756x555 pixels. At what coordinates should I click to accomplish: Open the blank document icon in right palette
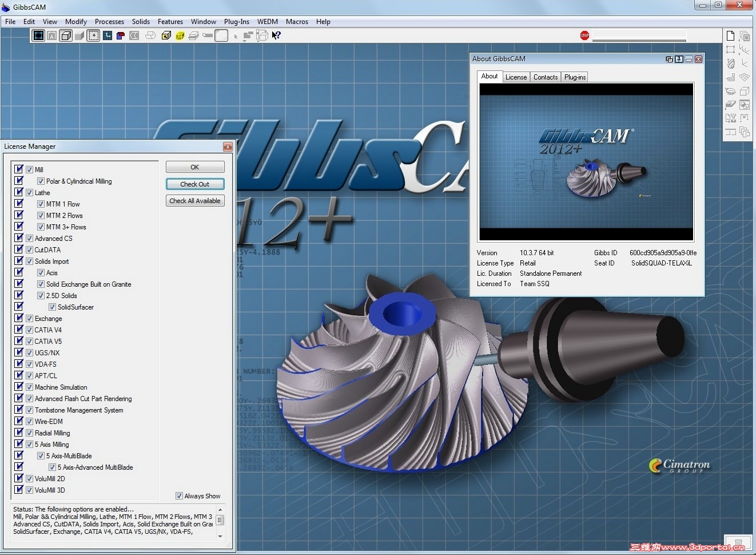(x=730, y=35)
